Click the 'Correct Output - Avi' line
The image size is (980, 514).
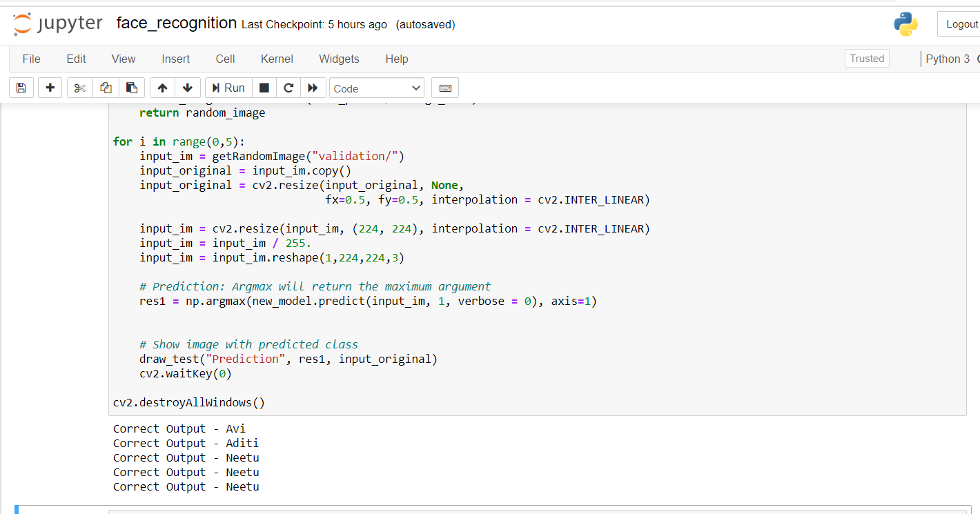(x=179, y=429)
